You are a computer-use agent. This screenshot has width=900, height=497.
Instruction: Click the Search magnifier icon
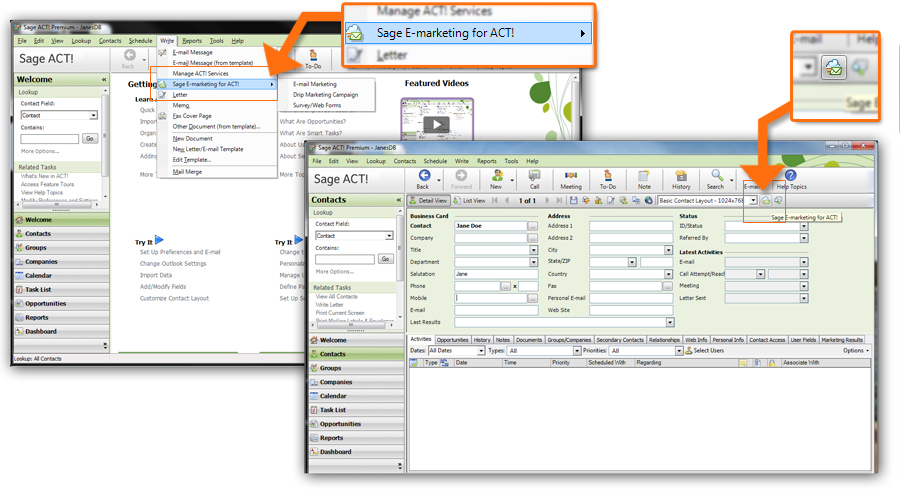click(x=717, y=176)
